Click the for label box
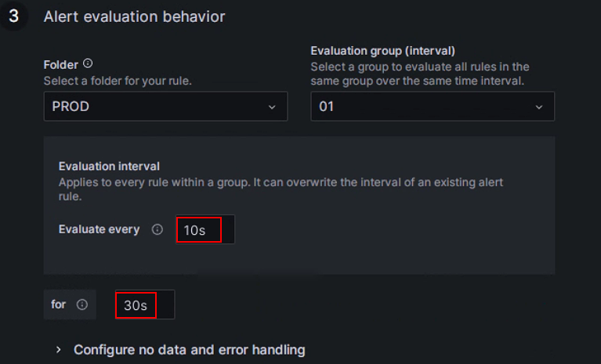 (x=59, y=305)
